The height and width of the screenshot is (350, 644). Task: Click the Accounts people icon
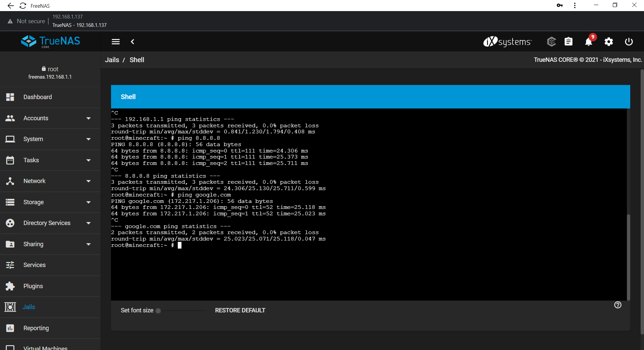click(10, 118)
